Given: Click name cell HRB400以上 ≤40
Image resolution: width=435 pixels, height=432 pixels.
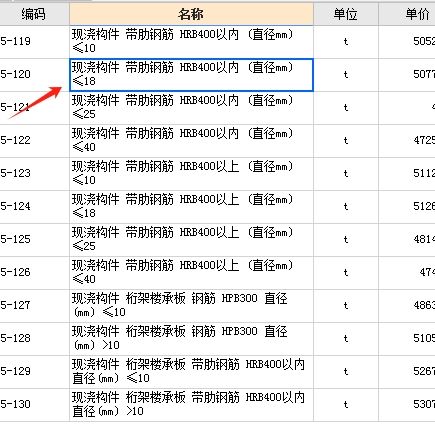Looking at the screenshot, I should click(x=191, y=273).
